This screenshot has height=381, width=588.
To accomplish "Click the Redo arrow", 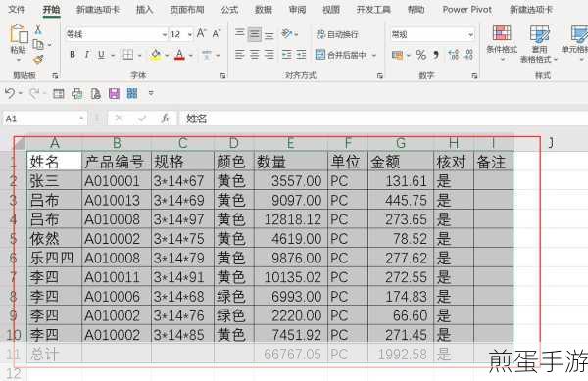I will [x=34, y=93].
